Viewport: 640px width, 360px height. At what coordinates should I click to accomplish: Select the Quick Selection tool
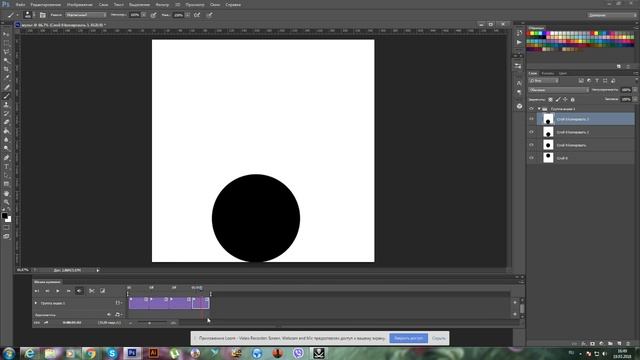pyautogui.click(x=6, y=60)
